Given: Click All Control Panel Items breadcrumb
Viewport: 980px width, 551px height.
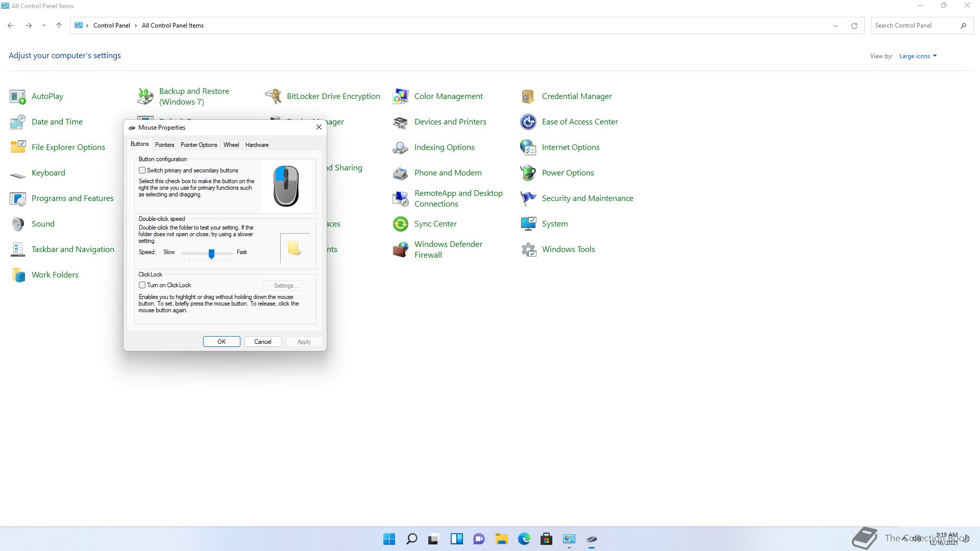Looking at the screenshot, I should click(173, 26).
